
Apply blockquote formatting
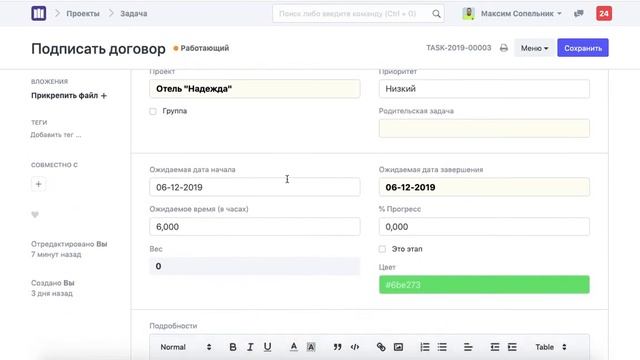(337, 347)
